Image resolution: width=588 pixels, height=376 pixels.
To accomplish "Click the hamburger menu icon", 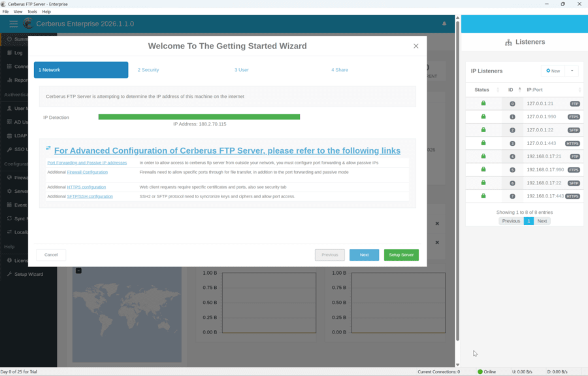I will 13,24.
